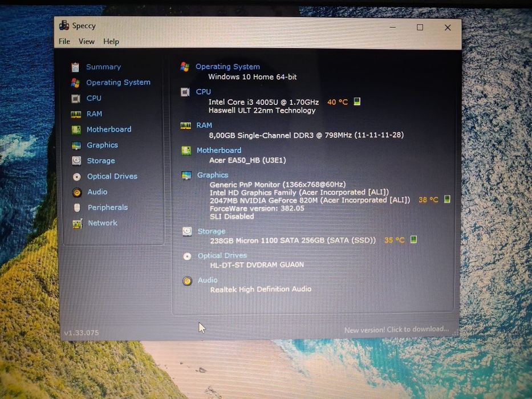Click the version number v1.33.075
532x399 pixels.
click(82, 333)
